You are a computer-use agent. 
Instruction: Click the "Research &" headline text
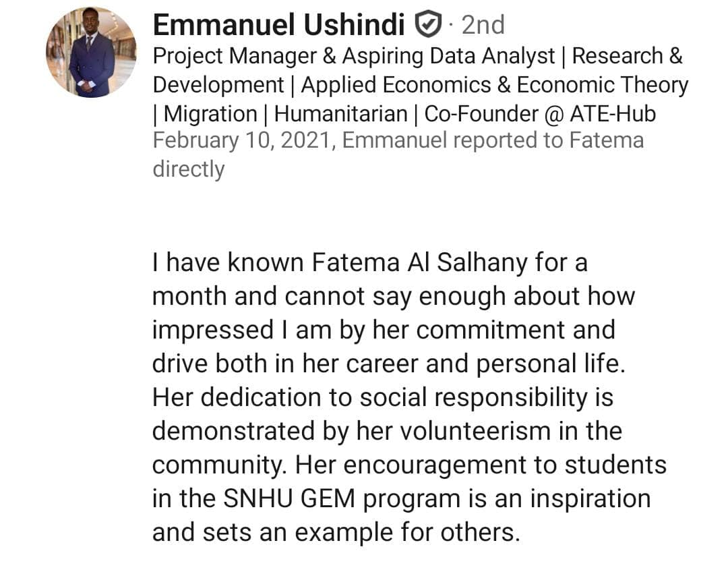pyautogui.click(x=628, y=57)
